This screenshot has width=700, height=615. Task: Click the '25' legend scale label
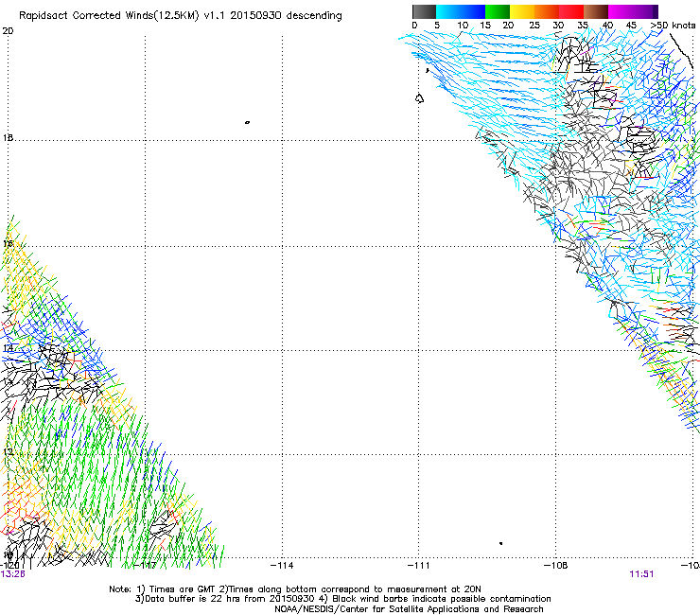tap(534, 26)
